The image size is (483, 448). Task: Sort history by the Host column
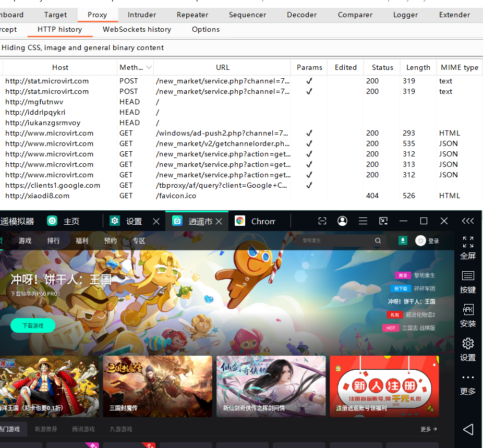point(60,67)
